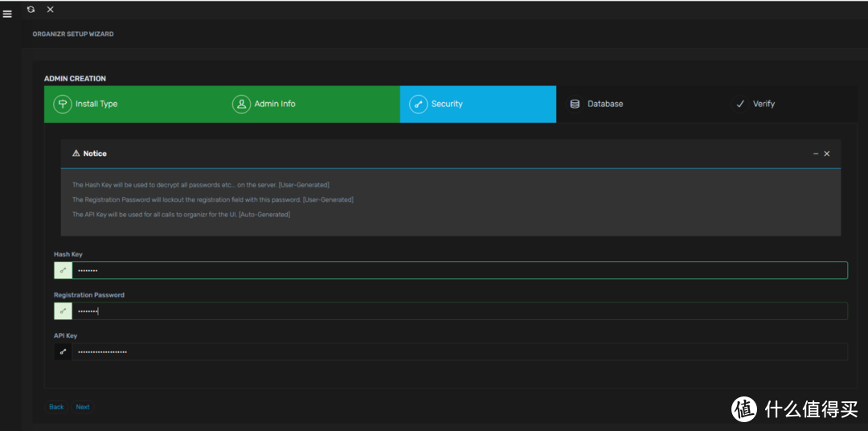This screenshot has width=868, height=431.
Task: Click the Database stack icon
Action: click(x=575, y=104)
